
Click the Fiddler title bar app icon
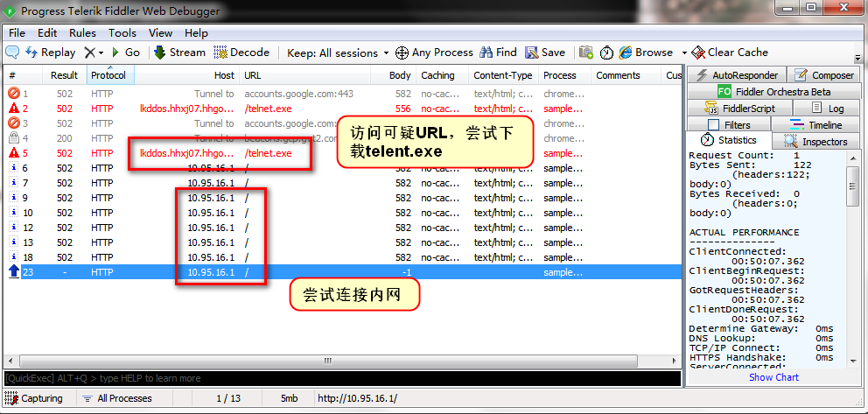(x=9, y=11)
